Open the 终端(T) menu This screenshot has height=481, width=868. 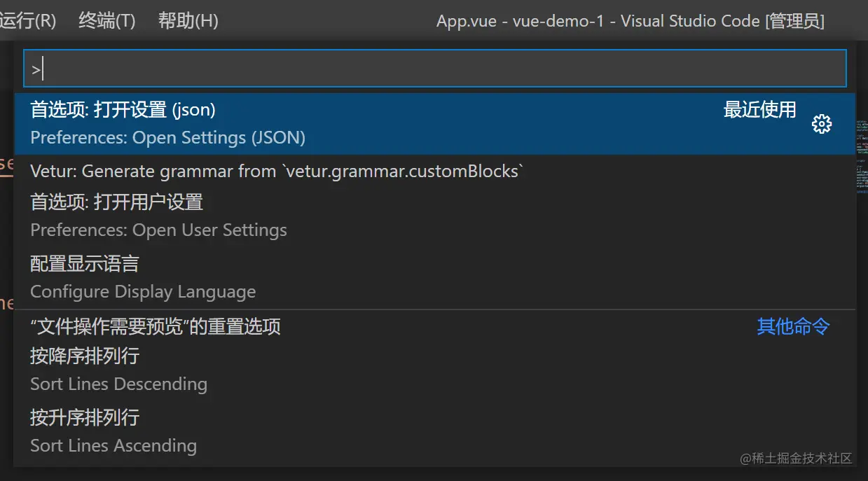coord(106,21)
